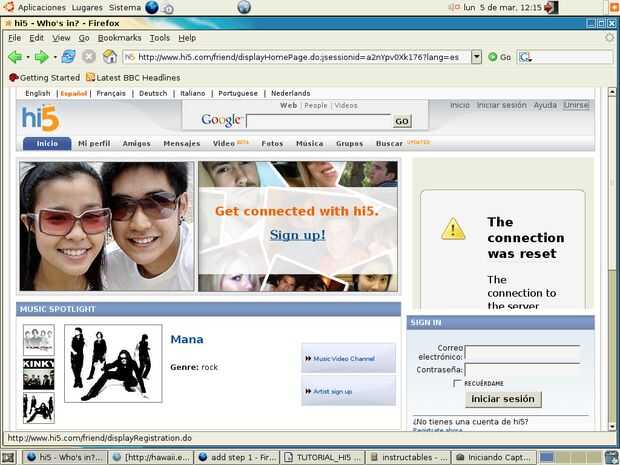Open the Lugares menu
Screen dimensions: 620x465
click(87, 8)
